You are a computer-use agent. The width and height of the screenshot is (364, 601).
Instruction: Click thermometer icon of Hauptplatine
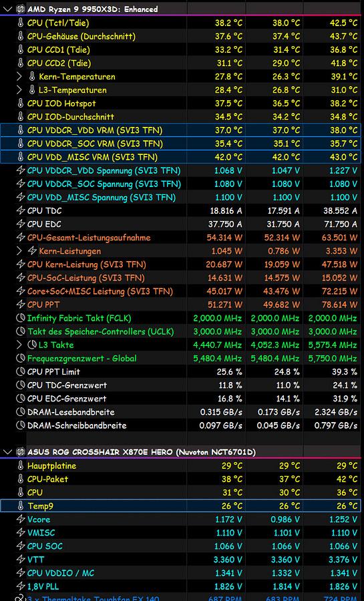(21, 465)
